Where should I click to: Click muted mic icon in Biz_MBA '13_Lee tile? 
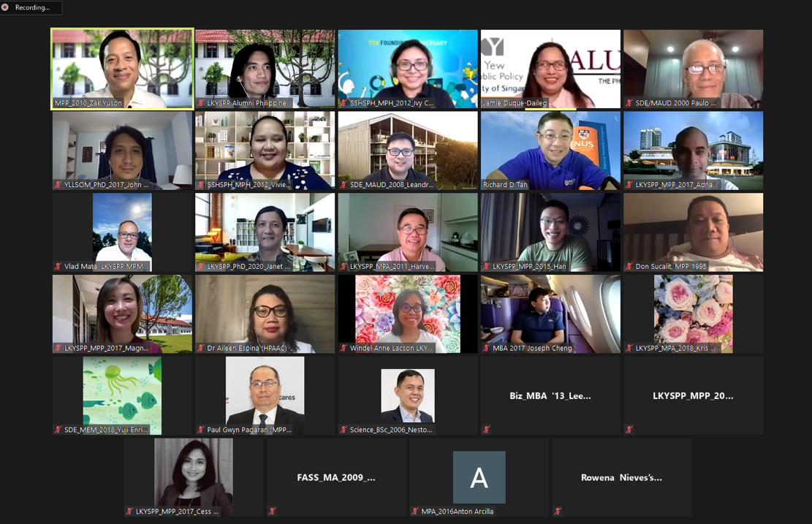point(486,430)
